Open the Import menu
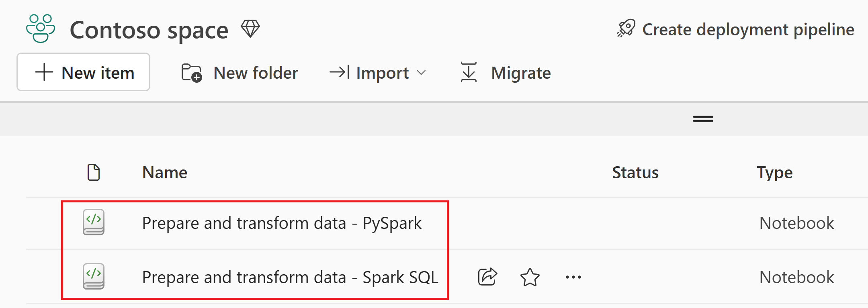Viewport: 868px width, 308px height. [377, 73]
